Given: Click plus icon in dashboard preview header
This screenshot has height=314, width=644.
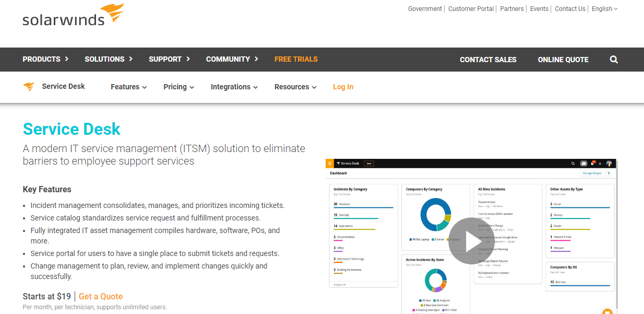Looking at the screenshot, I should [600, 164].
